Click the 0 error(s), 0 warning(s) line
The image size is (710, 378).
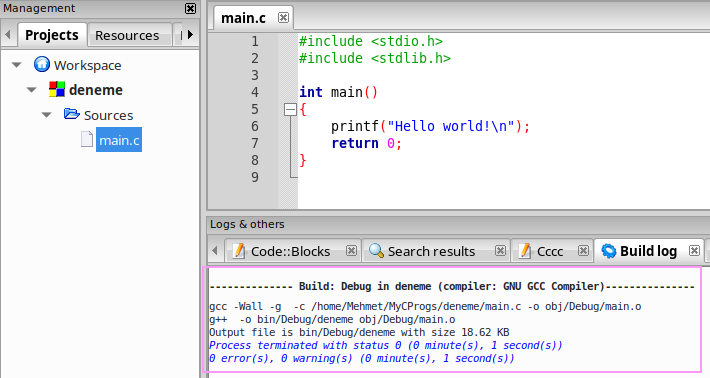362,359
